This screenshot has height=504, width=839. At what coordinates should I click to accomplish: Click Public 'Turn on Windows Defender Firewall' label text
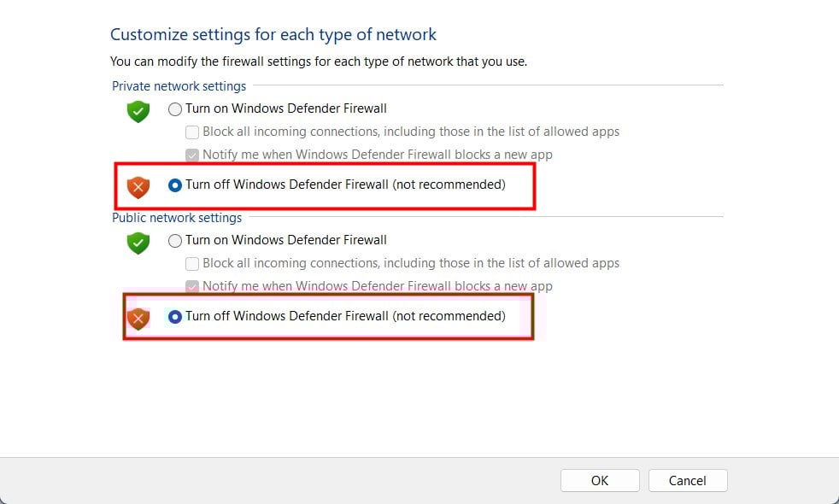[x=285, y=240]
